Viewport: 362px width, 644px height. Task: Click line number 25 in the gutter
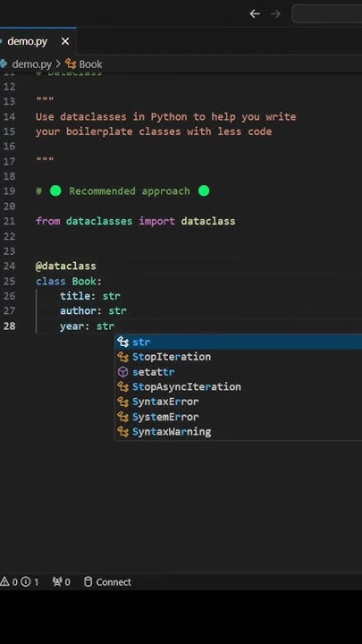pos(10,282)
